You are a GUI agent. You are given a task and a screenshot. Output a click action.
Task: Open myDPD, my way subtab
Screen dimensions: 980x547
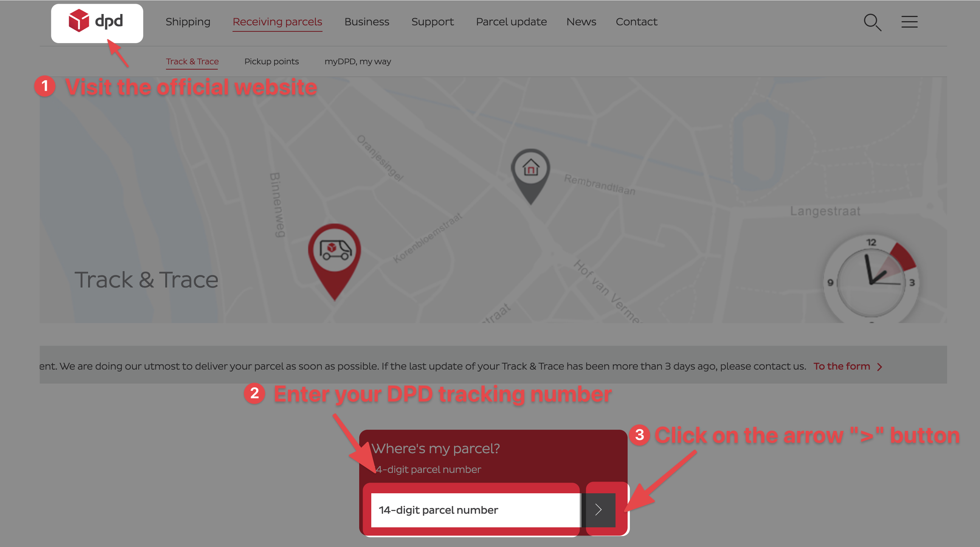coord(357,61)
